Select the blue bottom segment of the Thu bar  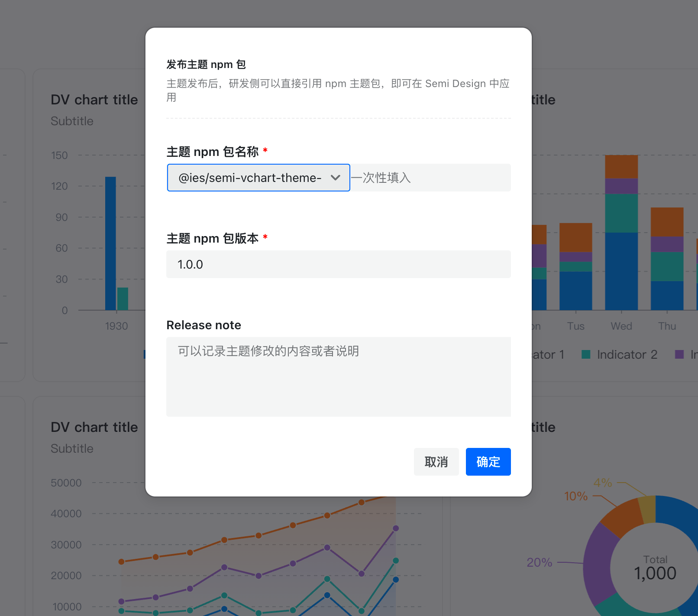(667, 295)
